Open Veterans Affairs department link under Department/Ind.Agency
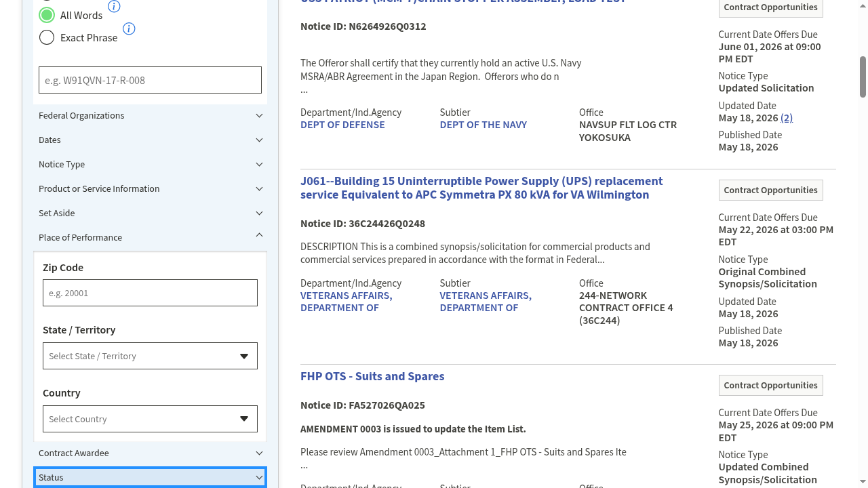868x488 pixels. click(x=346, y=302)
